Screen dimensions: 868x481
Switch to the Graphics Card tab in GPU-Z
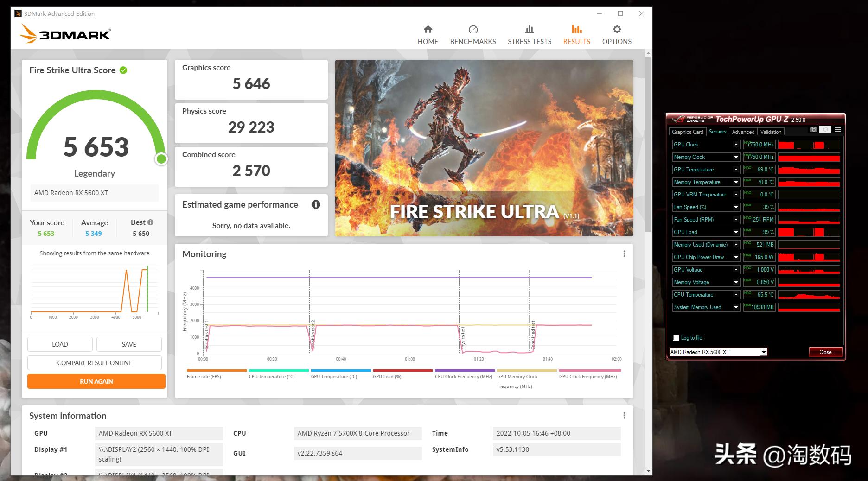point(687,132)
